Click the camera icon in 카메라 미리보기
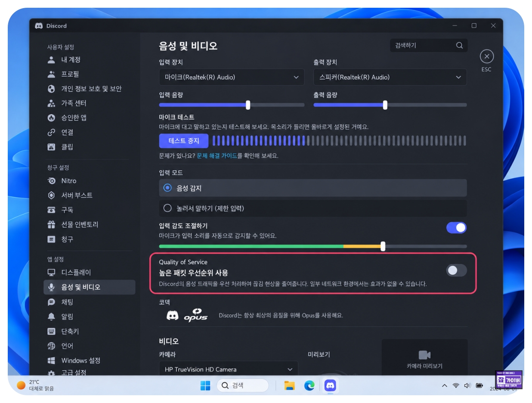 tap(424, 355)
